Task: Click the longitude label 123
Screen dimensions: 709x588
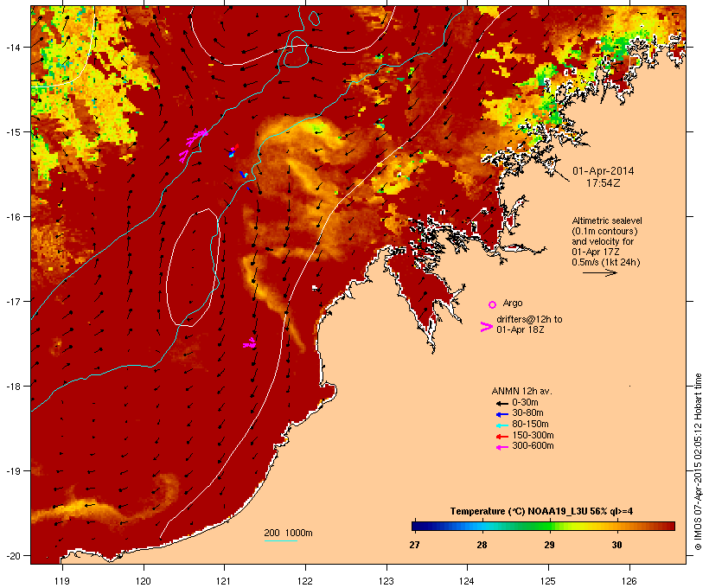Action: [x=386, y=581]
